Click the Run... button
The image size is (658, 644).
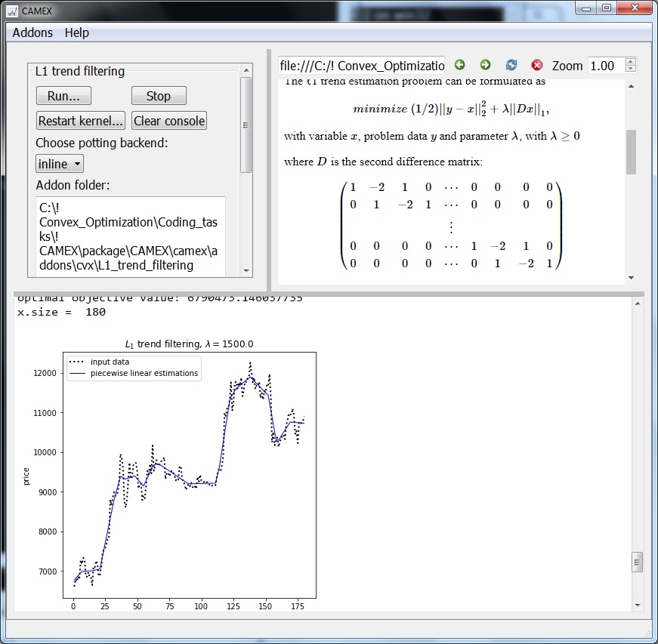(63, 96)
